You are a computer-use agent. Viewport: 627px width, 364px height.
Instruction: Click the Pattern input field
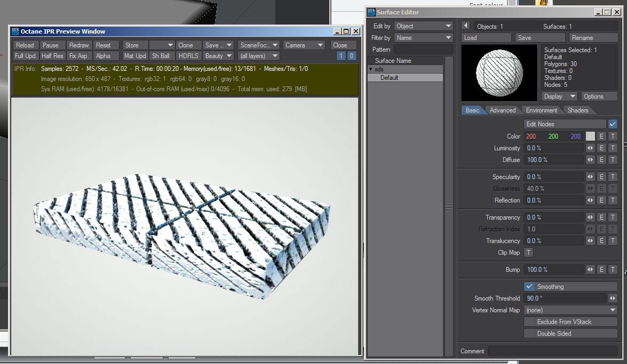(423, 50)
